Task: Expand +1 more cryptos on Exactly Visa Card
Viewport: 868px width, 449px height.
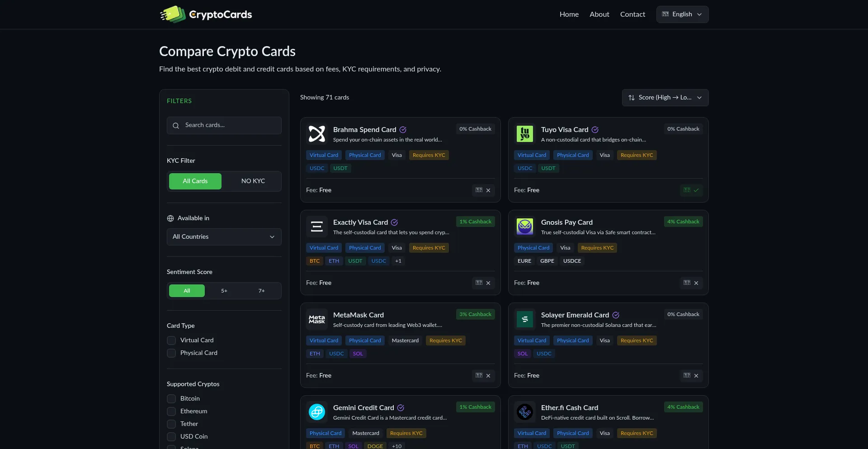Action: click(398, 261)
